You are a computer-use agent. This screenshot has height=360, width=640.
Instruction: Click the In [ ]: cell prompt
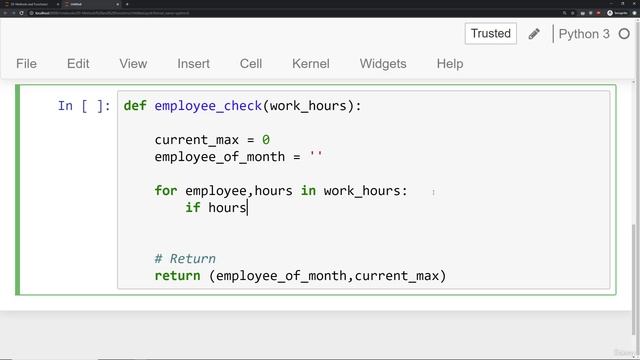click(84, 106)
